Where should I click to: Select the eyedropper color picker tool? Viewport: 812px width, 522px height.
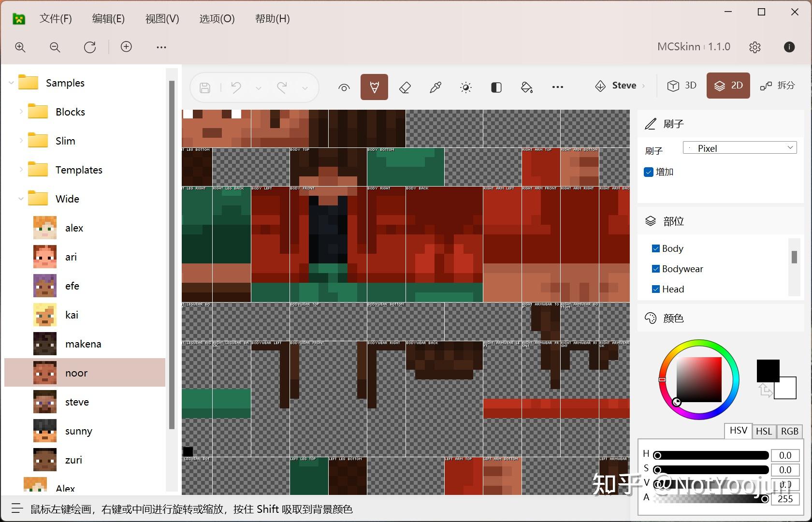(x=435, y=87)
